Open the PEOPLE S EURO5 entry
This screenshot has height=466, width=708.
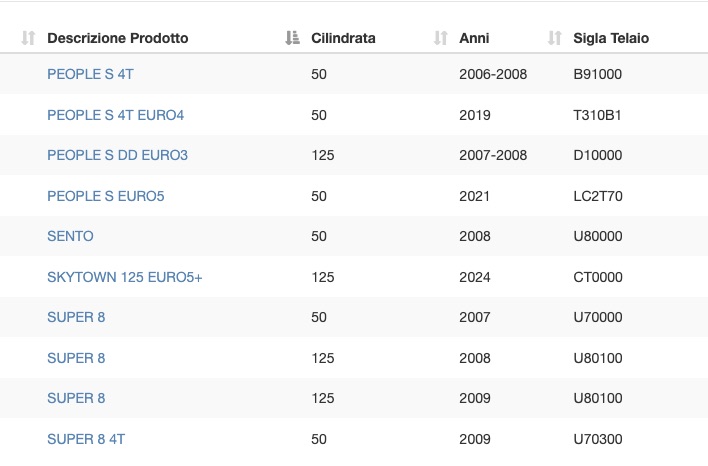(x=106, y=196)
